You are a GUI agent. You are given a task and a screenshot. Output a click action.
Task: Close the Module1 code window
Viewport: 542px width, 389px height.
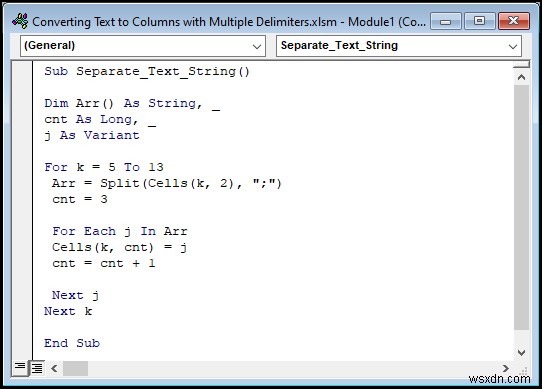[514, 21]
